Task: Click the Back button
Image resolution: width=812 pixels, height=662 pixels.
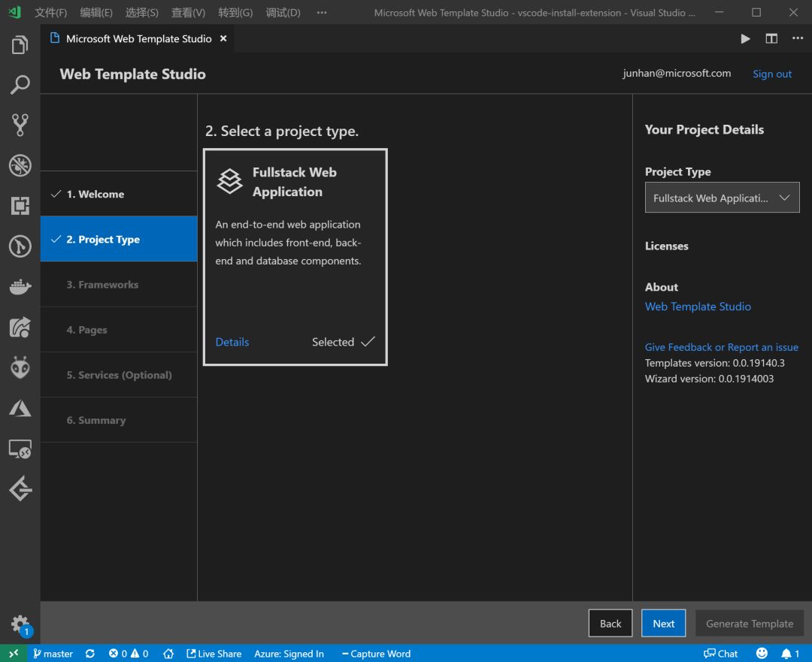Action: 610,624
